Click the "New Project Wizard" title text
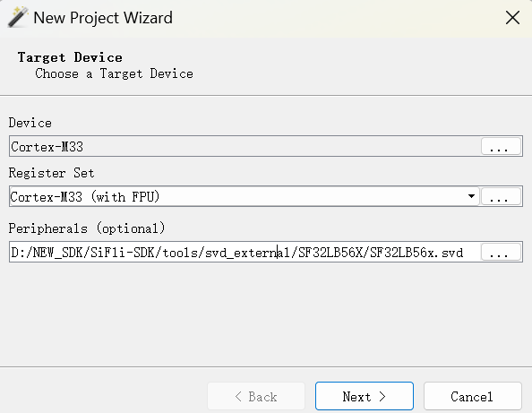Image resolution: width=532 pixels, height=413 pixels. [103, 18]
